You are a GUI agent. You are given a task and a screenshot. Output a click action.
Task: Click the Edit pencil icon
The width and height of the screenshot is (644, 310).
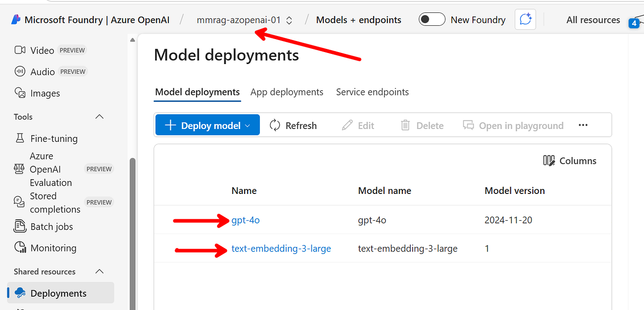[x=347, y=125]
